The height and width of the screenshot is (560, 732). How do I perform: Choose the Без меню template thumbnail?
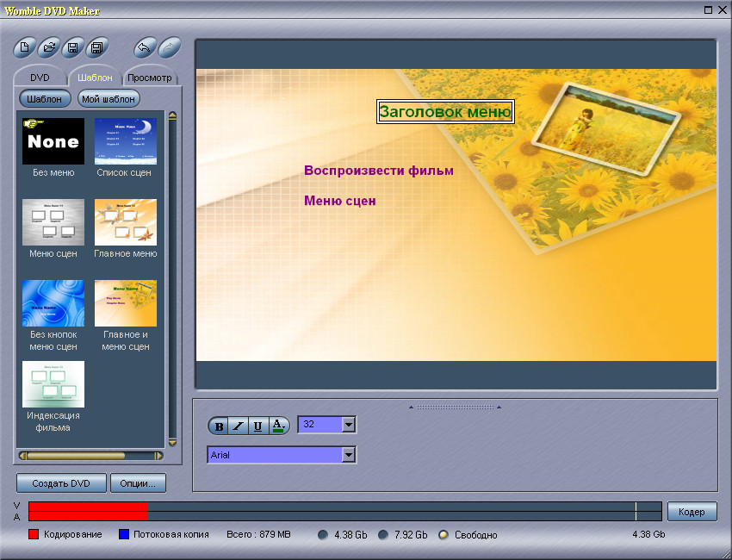53,141
